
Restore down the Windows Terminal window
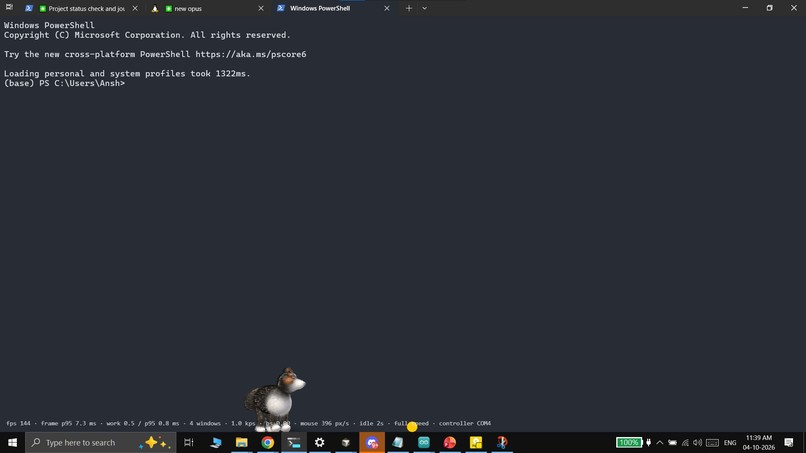[770, 8]
